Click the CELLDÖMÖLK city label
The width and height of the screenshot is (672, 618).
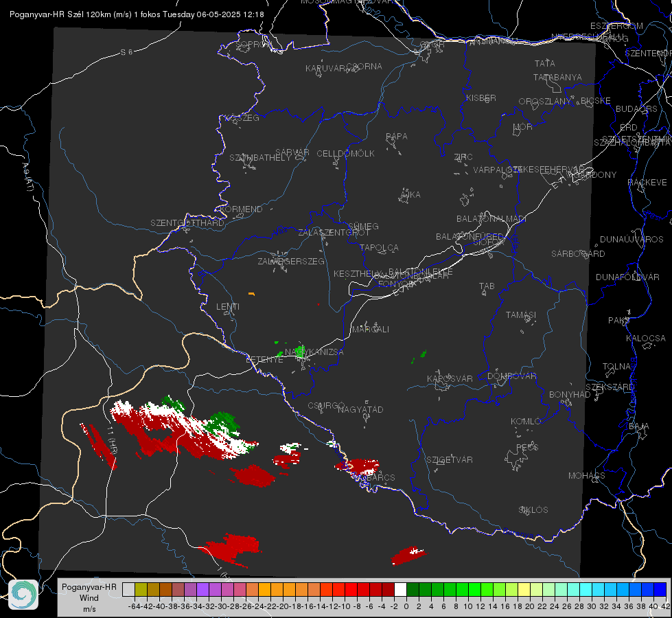pos(345,154)
